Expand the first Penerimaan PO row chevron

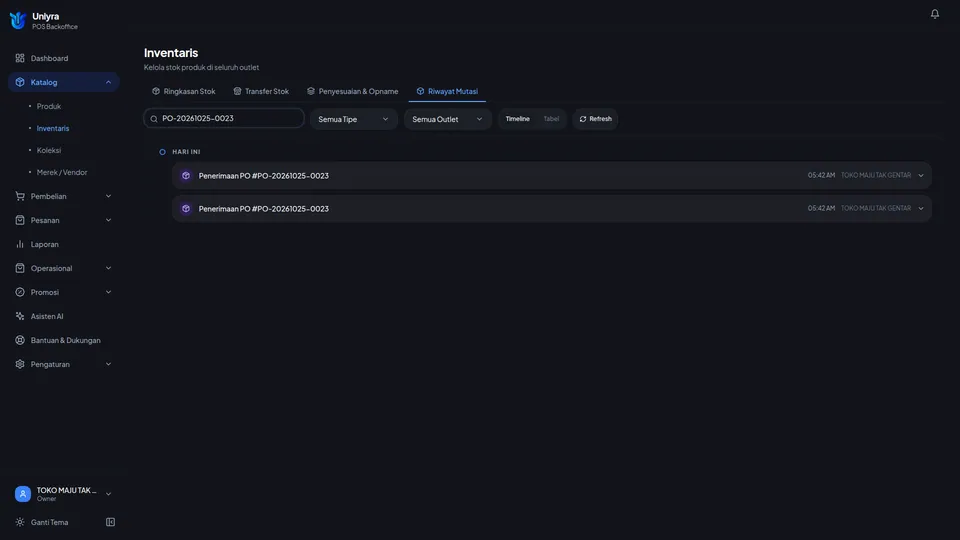(x=921, y=176)
